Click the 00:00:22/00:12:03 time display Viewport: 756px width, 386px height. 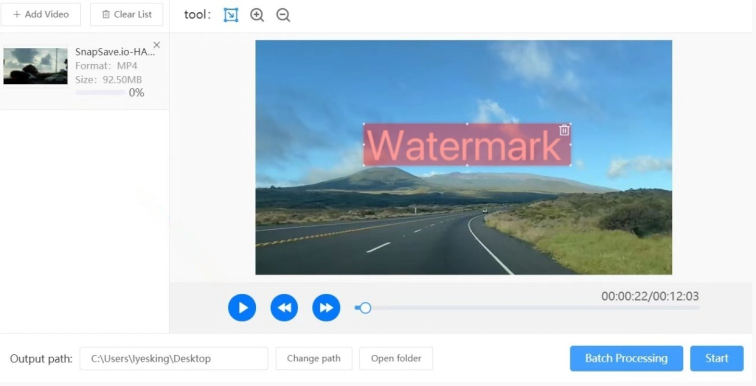pos(650,296)
